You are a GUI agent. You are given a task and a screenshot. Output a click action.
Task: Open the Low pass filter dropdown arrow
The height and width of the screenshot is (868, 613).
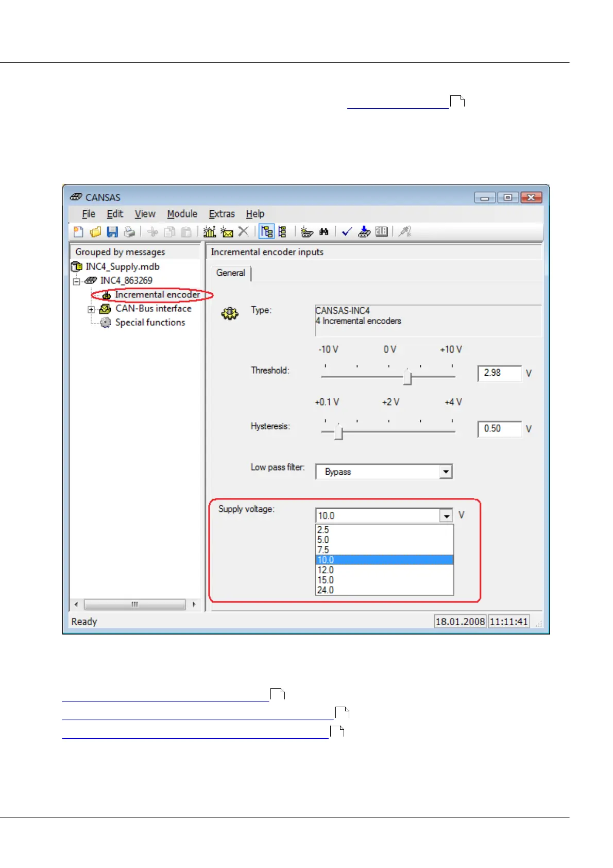(446, 472)
